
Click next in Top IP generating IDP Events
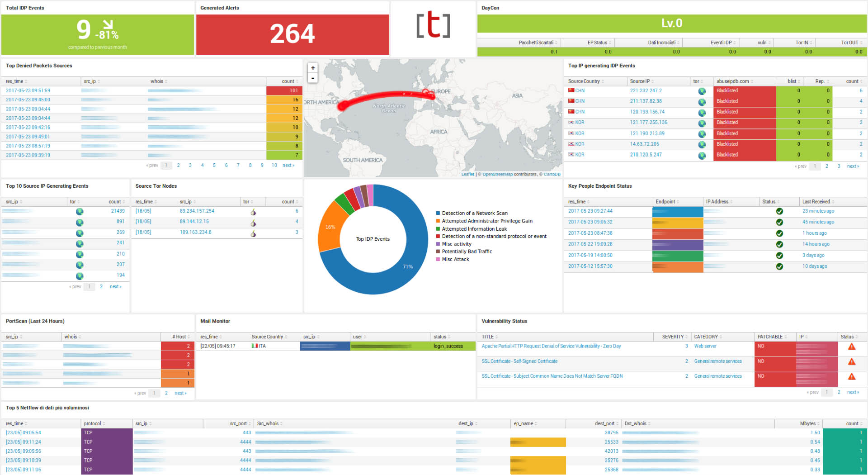(x=853, y=166)
